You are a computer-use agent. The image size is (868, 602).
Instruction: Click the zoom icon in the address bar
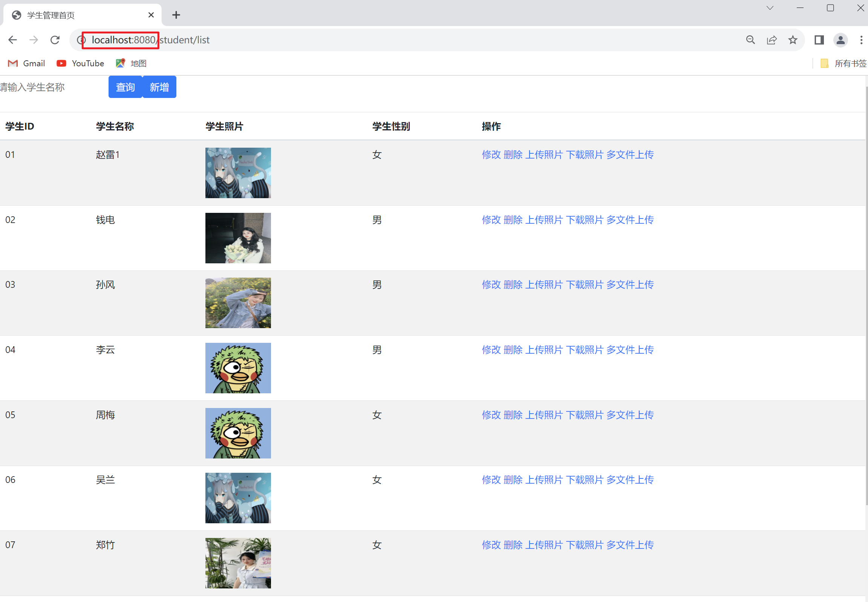[x=750, y=40]
